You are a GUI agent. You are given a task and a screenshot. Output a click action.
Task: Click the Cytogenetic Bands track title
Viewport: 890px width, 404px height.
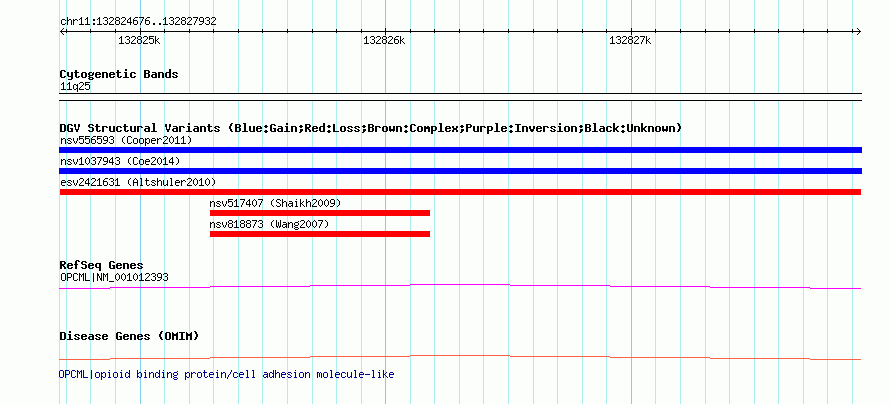[x=119, y=74]
